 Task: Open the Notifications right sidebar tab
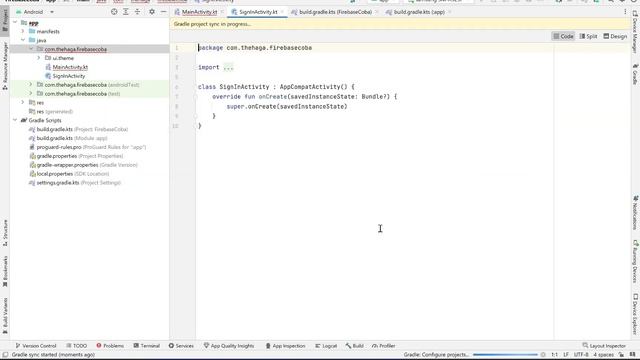tap(635, 212)
